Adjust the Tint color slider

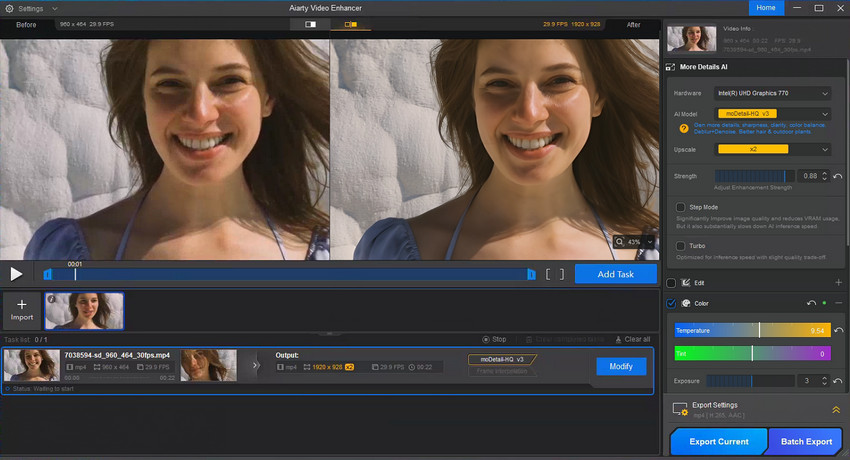point(752,353)
